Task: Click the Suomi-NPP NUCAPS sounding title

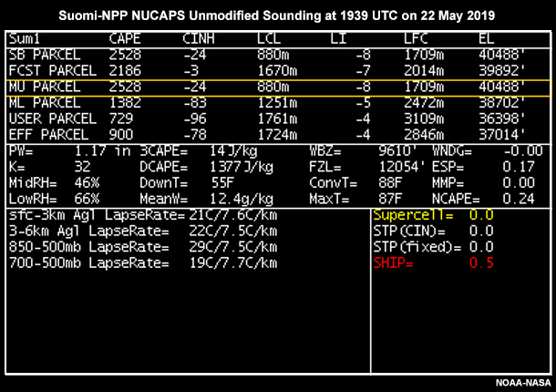Action: 276,16
